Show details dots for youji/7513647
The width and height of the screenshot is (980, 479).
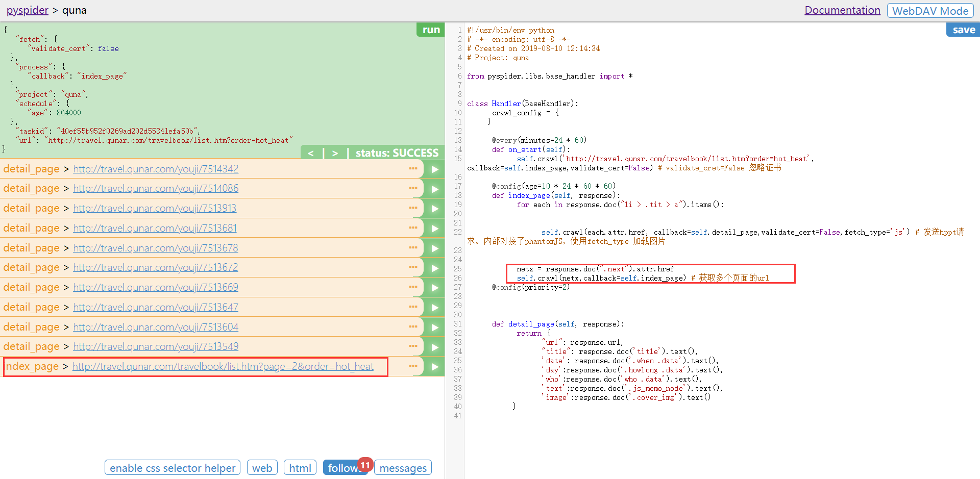(x=413, y=307)
